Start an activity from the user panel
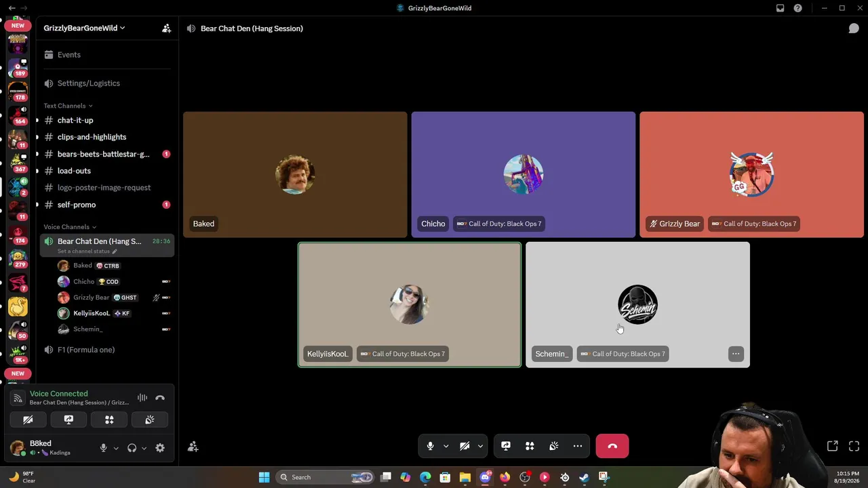Screen dimensions: 868x488 click(109, 420)
